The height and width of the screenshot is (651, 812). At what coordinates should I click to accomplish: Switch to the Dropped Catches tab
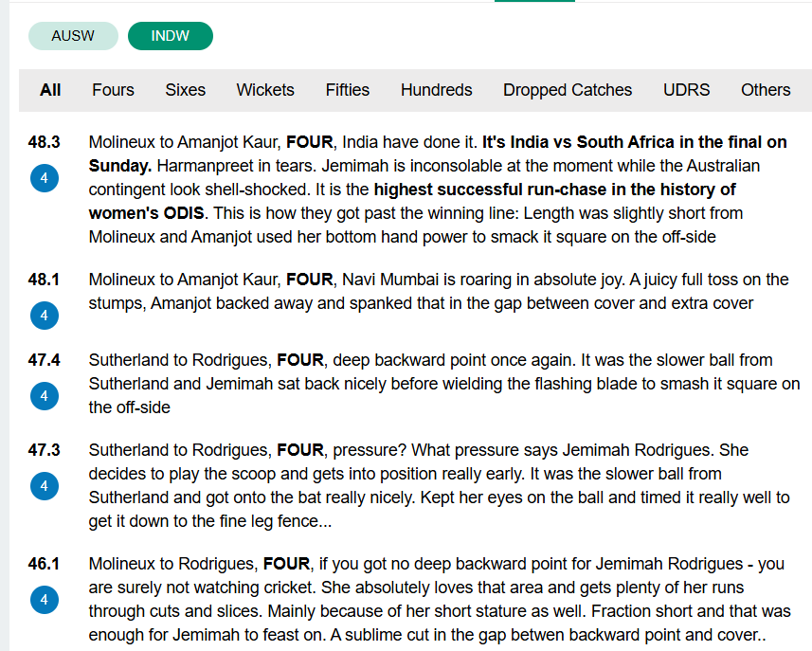(568, 90)
